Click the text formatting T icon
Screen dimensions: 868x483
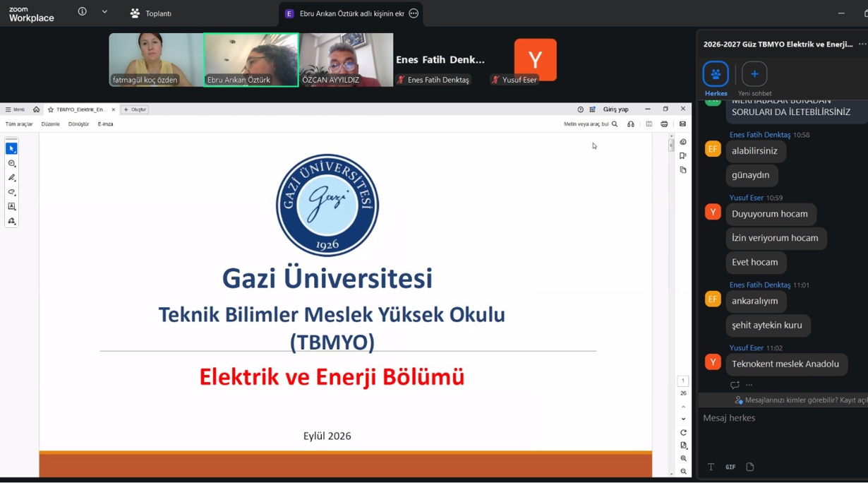tap(711, 467)
